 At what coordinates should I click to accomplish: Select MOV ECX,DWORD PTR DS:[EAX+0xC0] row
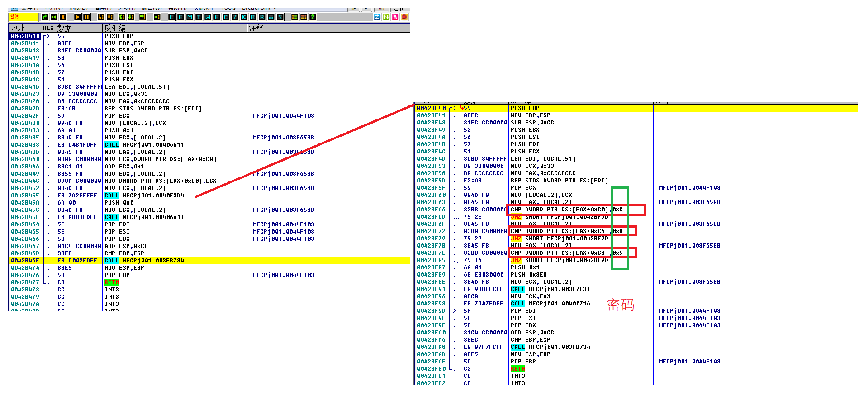pyautogui.click(x=161, y=159)
